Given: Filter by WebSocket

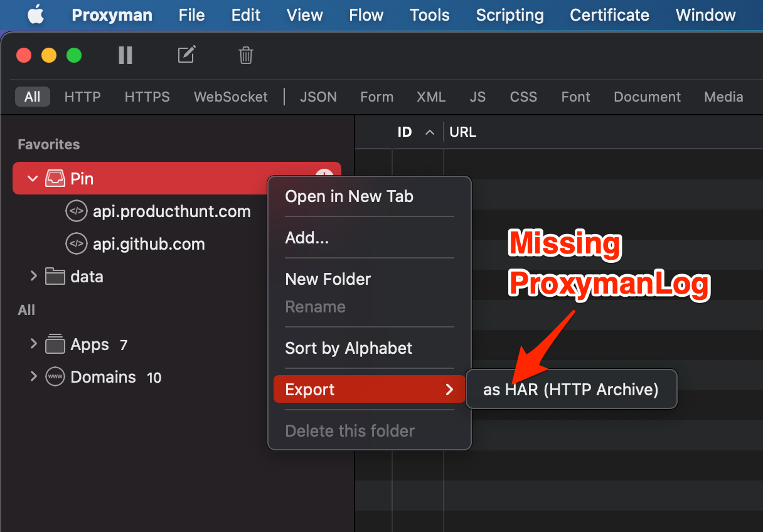Looking at the screenshot, I should [231, 97].
